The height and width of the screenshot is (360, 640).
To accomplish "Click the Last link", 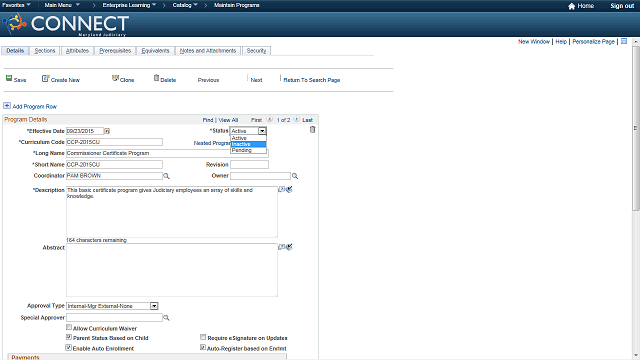I will (307, 120).
